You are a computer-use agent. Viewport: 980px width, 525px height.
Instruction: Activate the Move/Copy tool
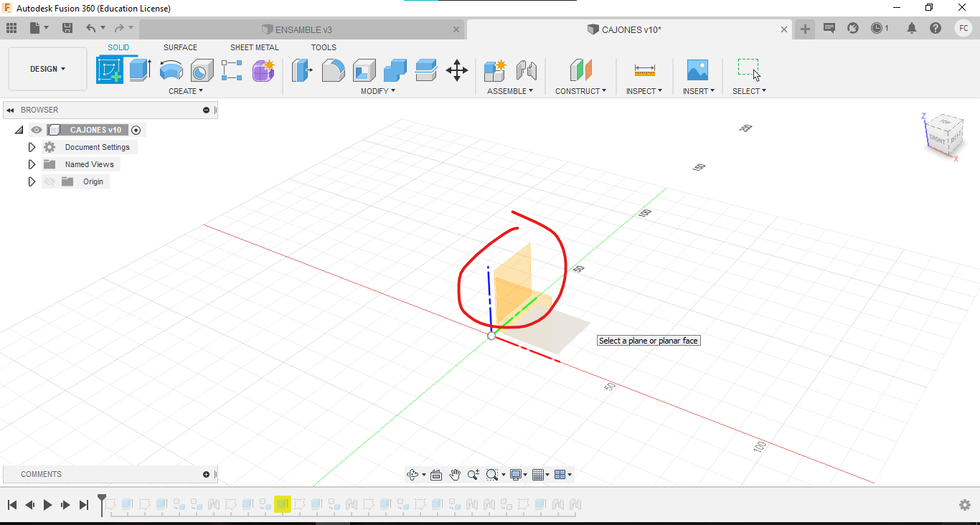click(457, 70)
